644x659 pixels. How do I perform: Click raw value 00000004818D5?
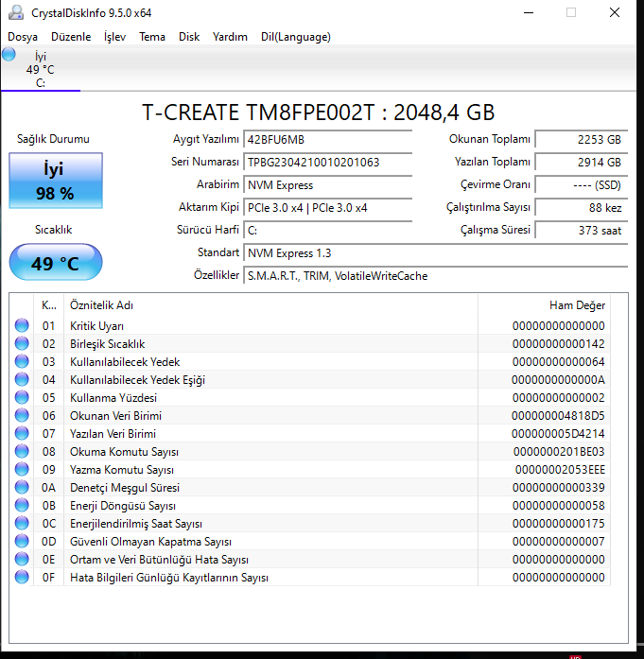click(x=558, y=416)
